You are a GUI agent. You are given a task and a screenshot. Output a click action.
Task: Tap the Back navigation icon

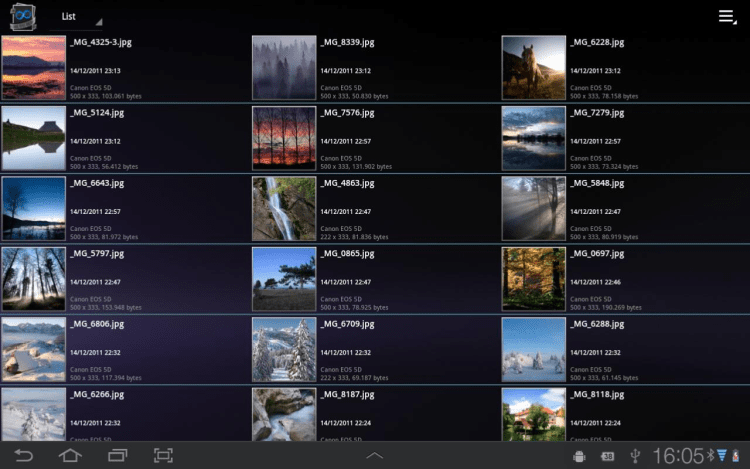pyautogui.click(x=23, y=455)
